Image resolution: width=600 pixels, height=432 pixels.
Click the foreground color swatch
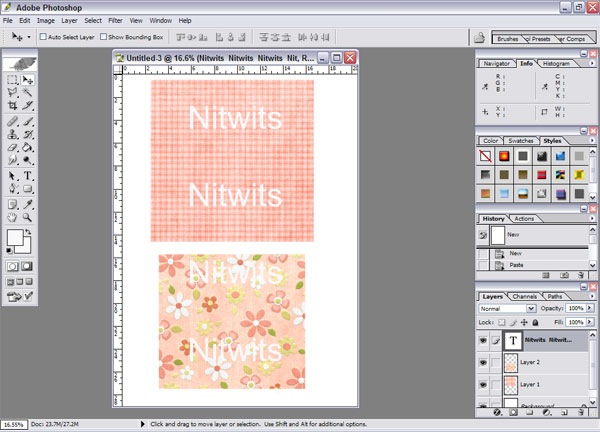16,238
